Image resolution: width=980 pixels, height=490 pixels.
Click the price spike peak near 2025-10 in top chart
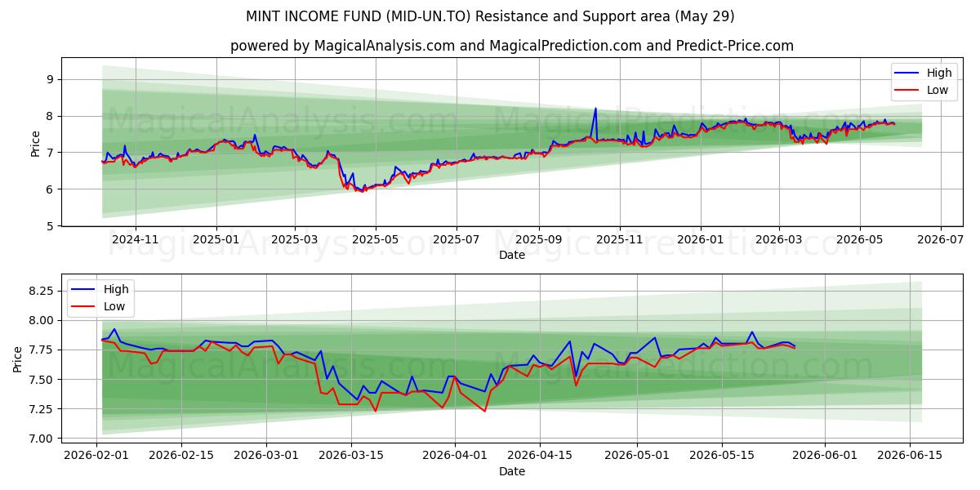[595, 109]
